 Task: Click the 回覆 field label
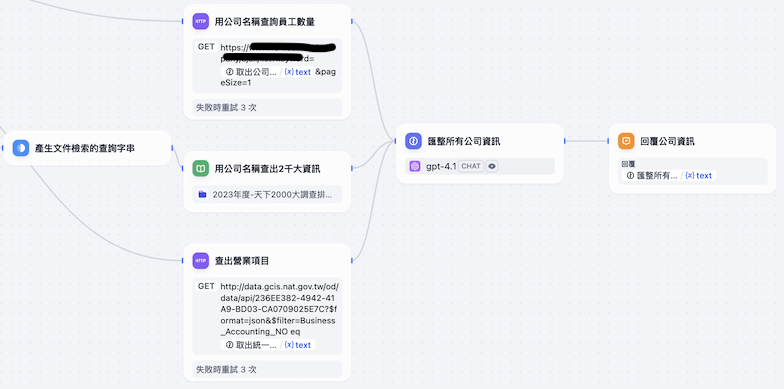click(x=628, y=164)
